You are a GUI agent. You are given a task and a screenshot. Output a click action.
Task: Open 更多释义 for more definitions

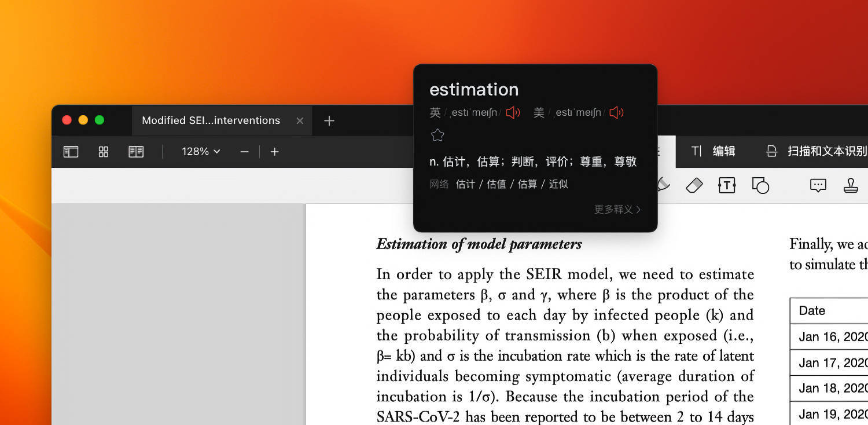click(x=617, y=209)
